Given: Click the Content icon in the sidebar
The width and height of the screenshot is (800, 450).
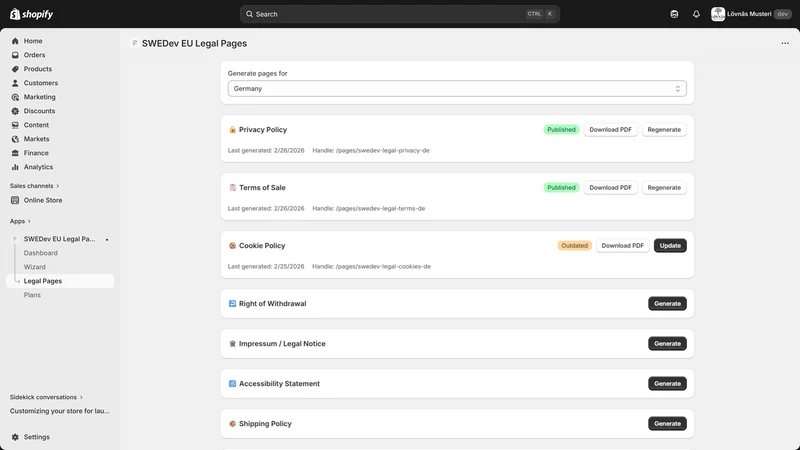Looking at the screenshot, I should pos(15,125).
